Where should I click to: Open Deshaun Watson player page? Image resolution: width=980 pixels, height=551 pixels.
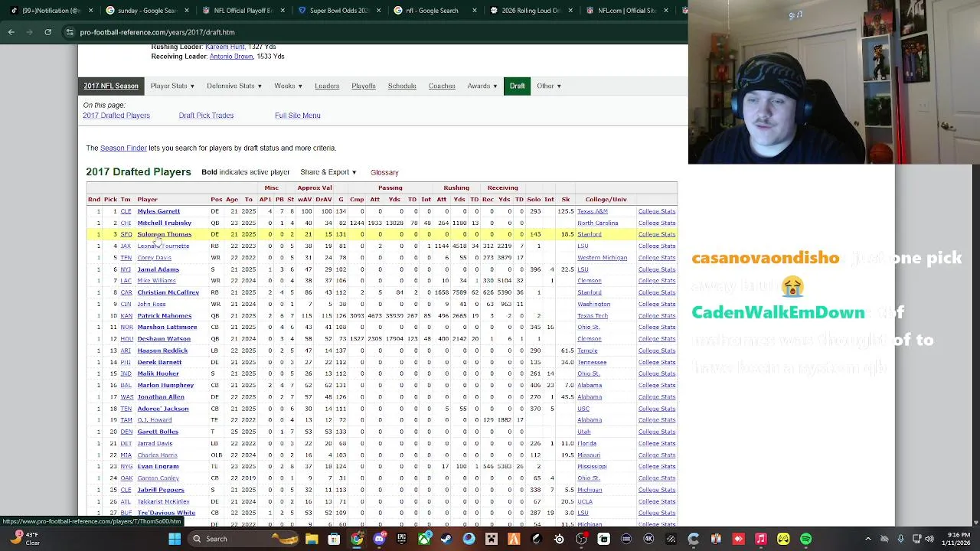point(164,339)
